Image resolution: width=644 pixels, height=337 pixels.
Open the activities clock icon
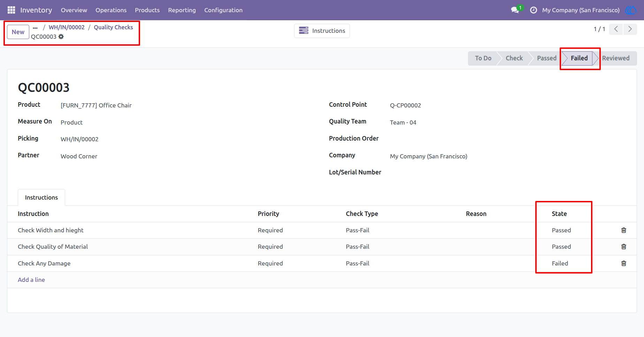533,10
